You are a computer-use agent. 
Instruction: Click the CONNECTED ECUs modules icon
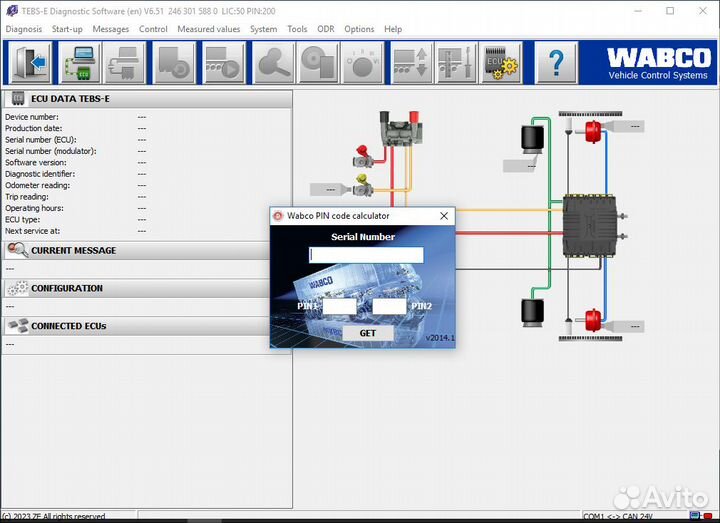tap(18, 326)
